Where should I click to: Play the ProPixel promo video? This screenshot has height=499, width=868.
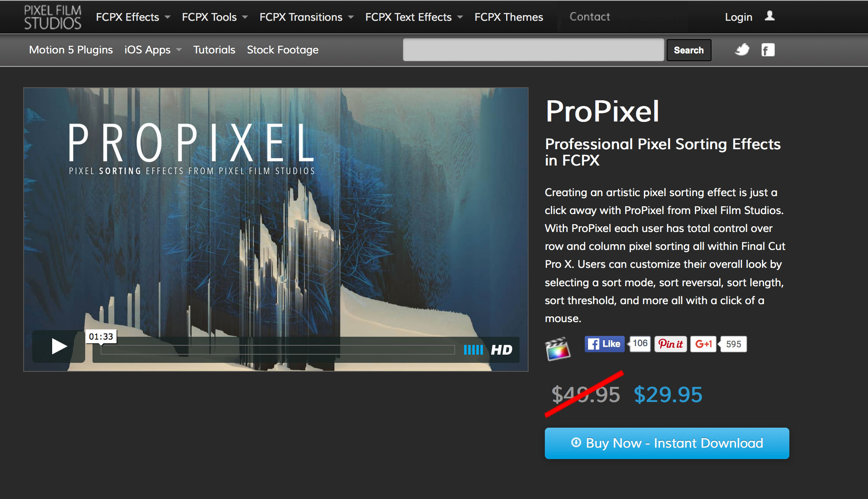[x=59, y=347]
